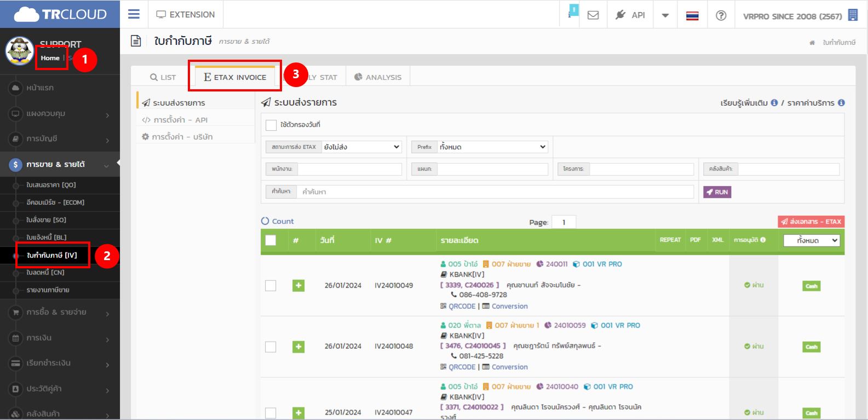Click info icon in การอนุมัติ column header
The height and width of the screenshot is (420, 868).
pos(763,240)
